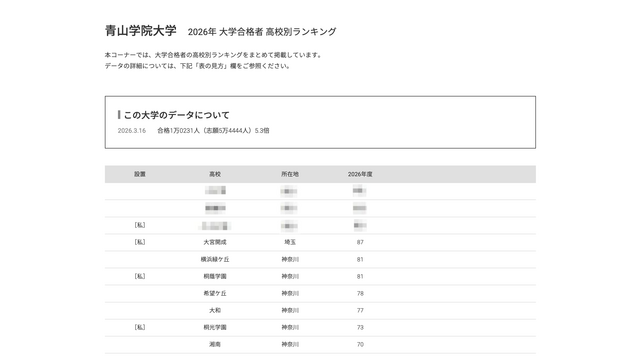
Task: Click the school name 桐蔭学園
Action: [x=215, y=277]
